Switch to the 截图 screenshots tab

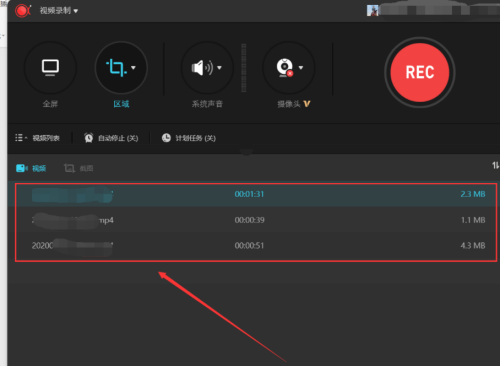click(78, 168)
